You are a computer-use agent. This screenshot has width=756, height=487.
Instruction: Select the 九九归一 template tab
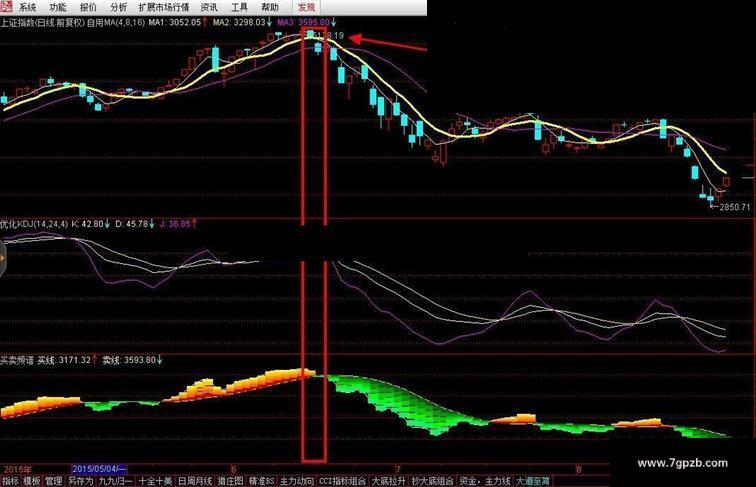pyautogui.click(x=116, y=481)
